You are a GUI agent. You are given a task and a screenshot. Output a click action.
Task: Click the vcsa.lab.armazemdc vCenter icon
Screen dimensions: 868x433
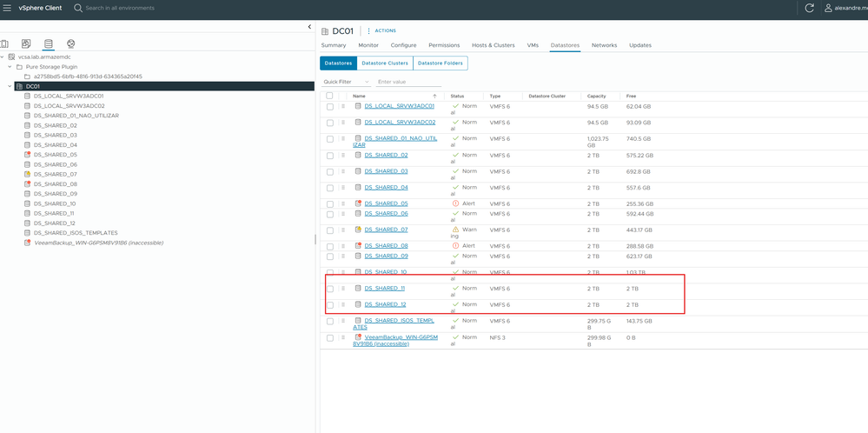coord(11,57)
